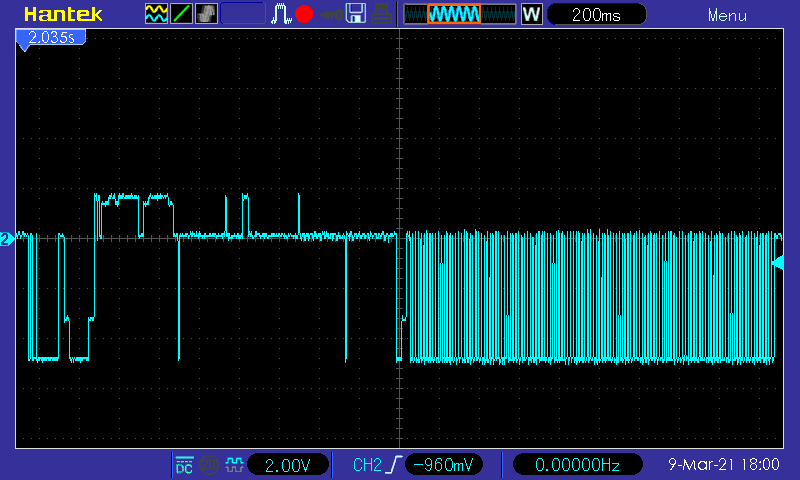This screenshot has width=800, height=480.
Task: Click the 200ms timebase readout
Action: (x=596, y=15)
